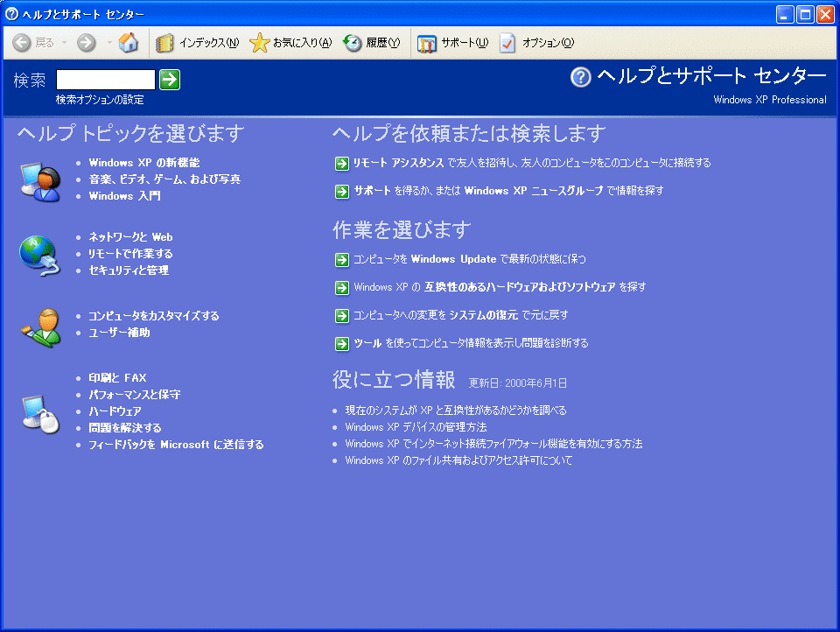840x632 pixels.
Task: Maximize the ヘルプとサポート センター window
Action: 805,15
